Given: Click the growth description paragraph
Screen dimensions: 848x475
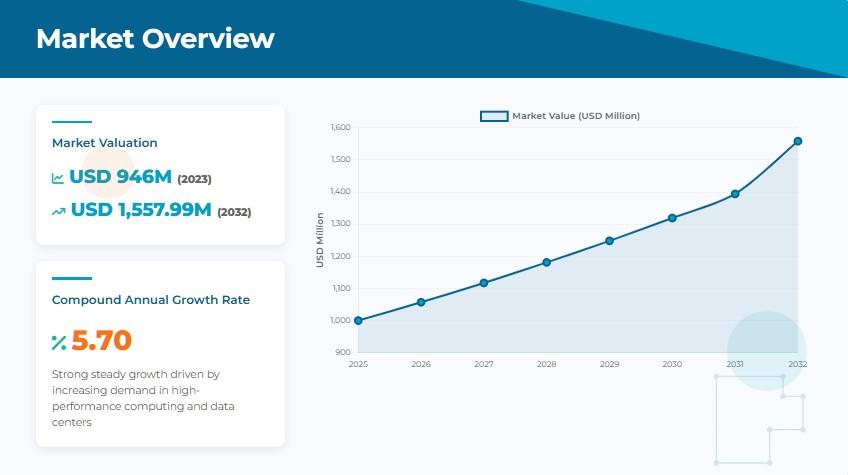Looking at the screenshot, I should pyautogui.click(x=143, y=398).
